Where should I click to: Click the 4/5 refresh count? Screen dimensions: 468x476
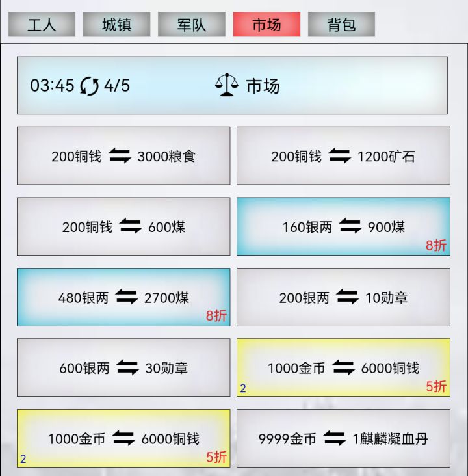click(x=117, y=86)
